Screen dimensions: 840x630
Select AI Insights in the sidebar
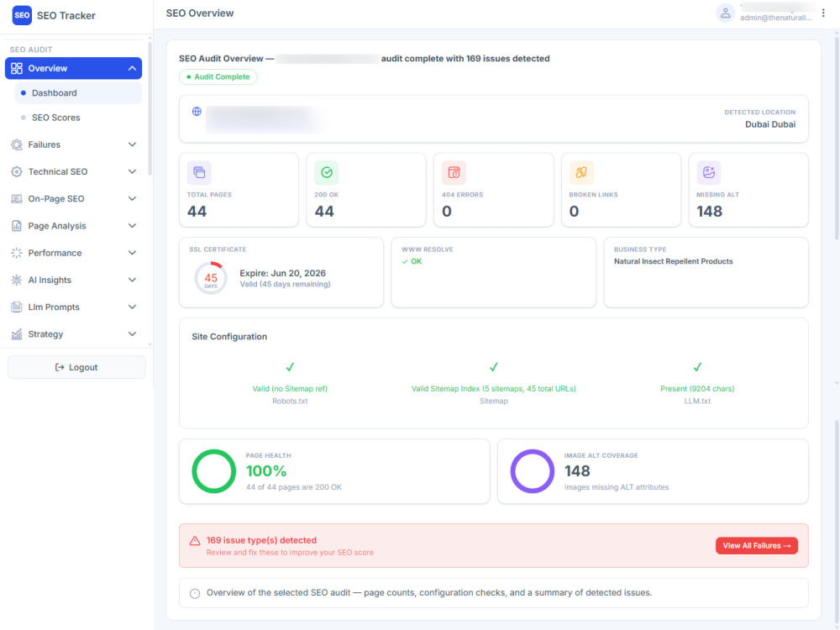click(73, 280)
